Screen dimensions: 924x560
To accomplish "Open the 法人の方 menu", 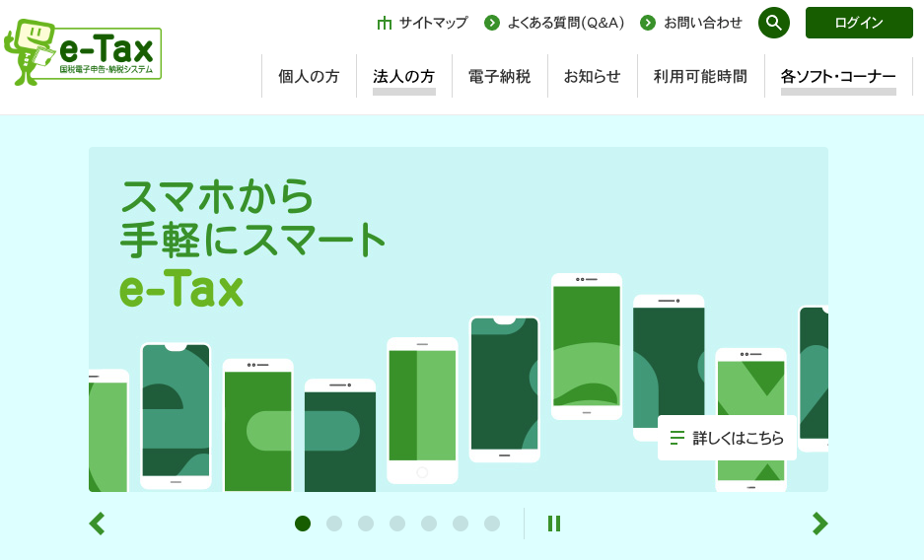I will [403, 77].
